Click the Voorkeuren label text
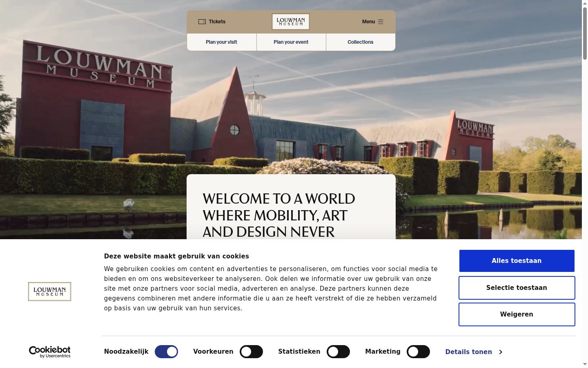The height and width of the screenshot is (368, 588). coord(213,352)
